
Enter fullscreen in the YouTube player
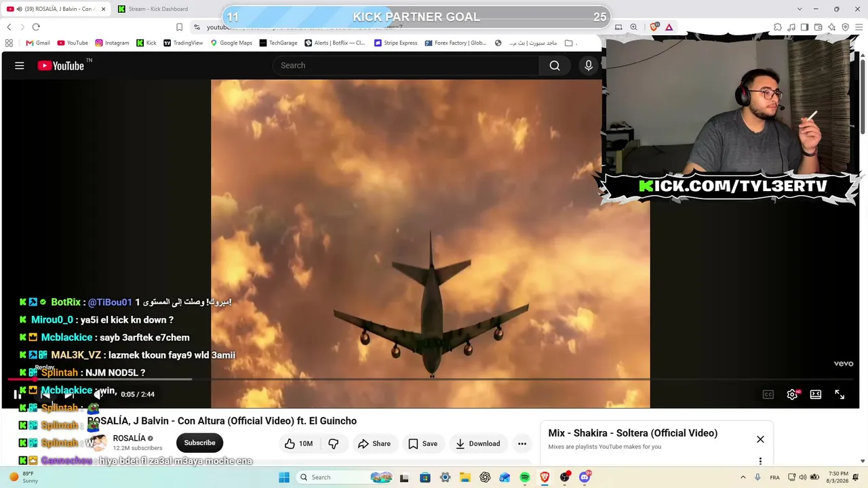coord(840,394)
